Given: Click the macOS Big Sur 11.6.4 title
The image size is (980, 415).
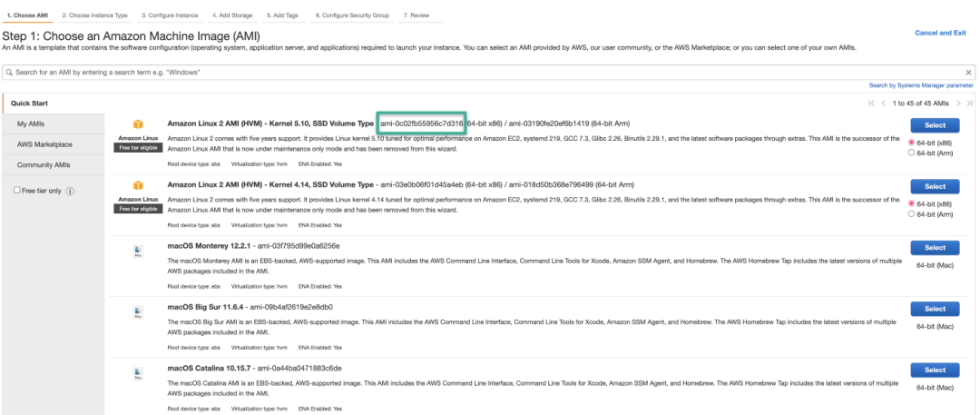Looking at the screenshot, I should 206,307.
